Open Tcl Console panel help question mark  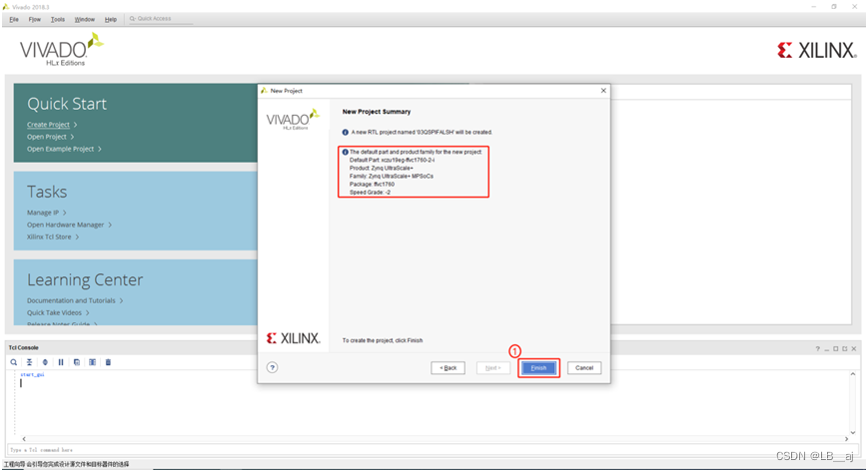[x=817, y=348]
